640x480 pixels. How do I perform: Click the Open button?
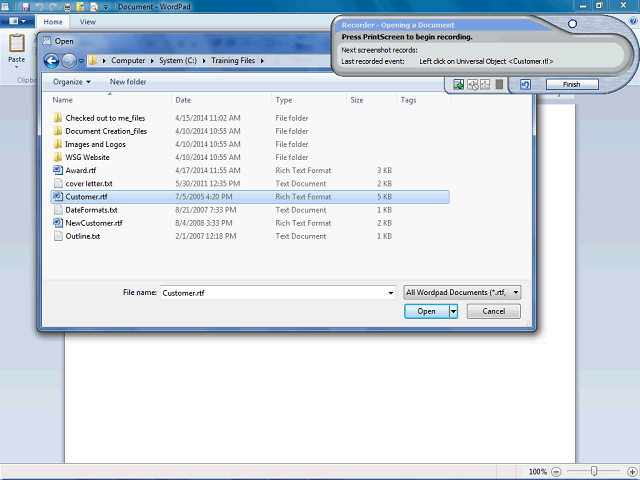(x=427, y=311)
